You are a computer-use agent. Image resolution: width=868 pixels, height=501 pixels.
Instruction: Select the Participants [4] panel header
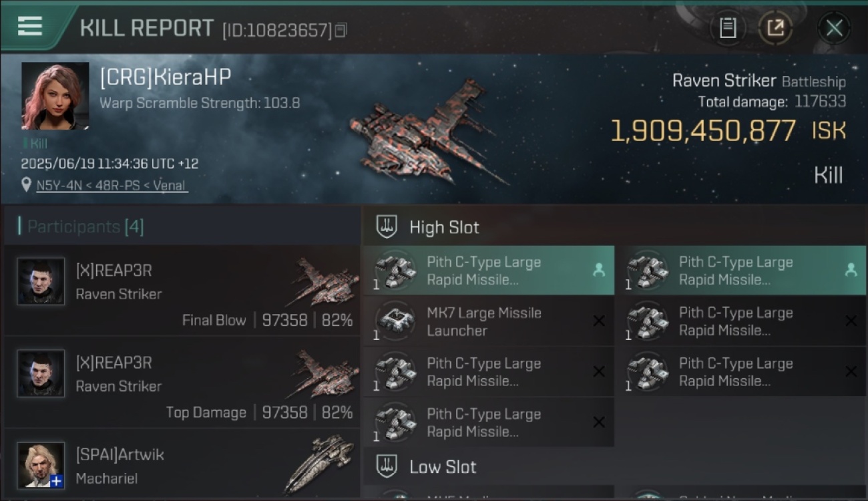tap(182, 227)
